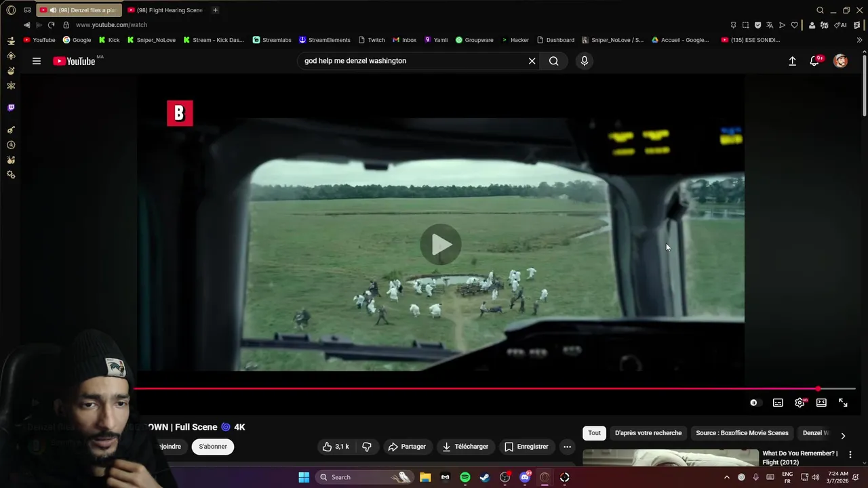Screen dimensions: 868x488
Task: Open the Kick bookmark
Action: (x=109, y=40)
